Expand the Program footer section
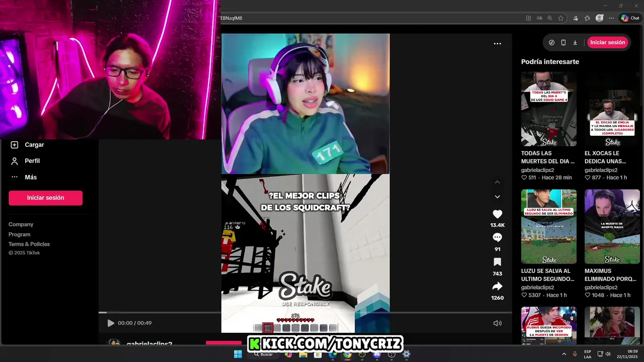 click(19, 234)
